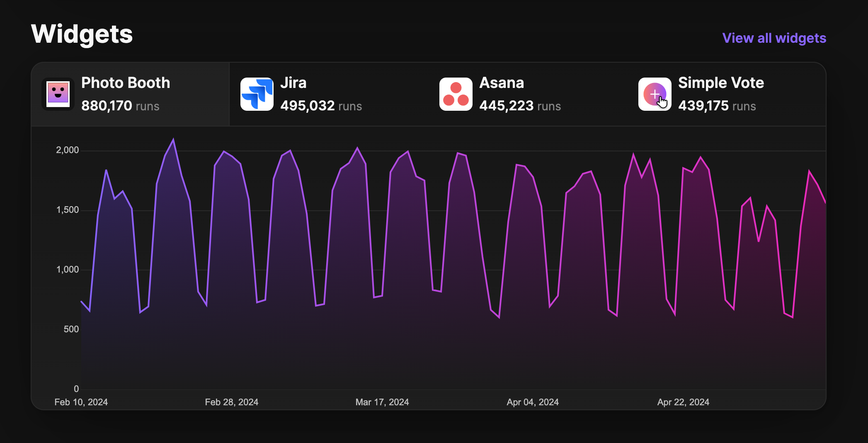Click the Photo Booth smiley icon

(x=58, y=93)
